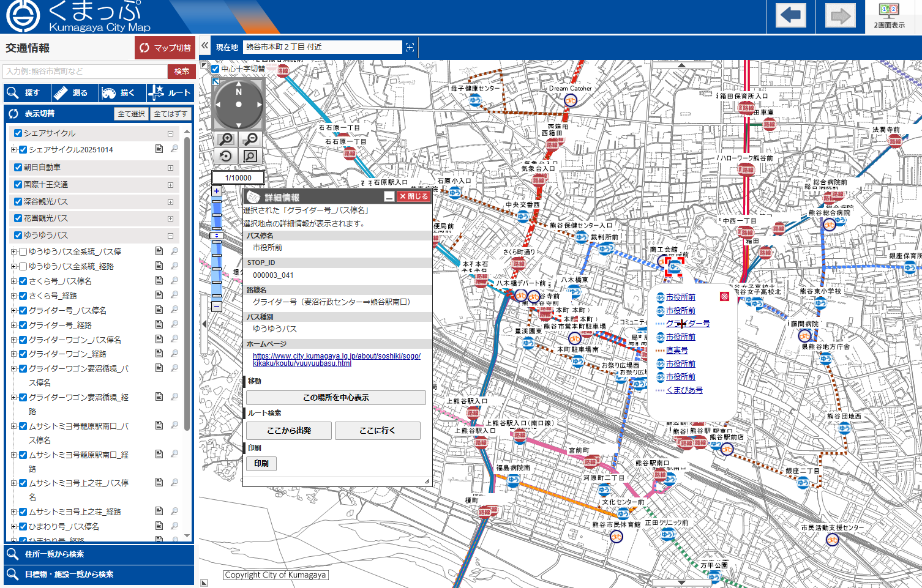The image size is (922, 588).
Task: Collapse the left side panel with double-chevron
Action: [205, 46]
